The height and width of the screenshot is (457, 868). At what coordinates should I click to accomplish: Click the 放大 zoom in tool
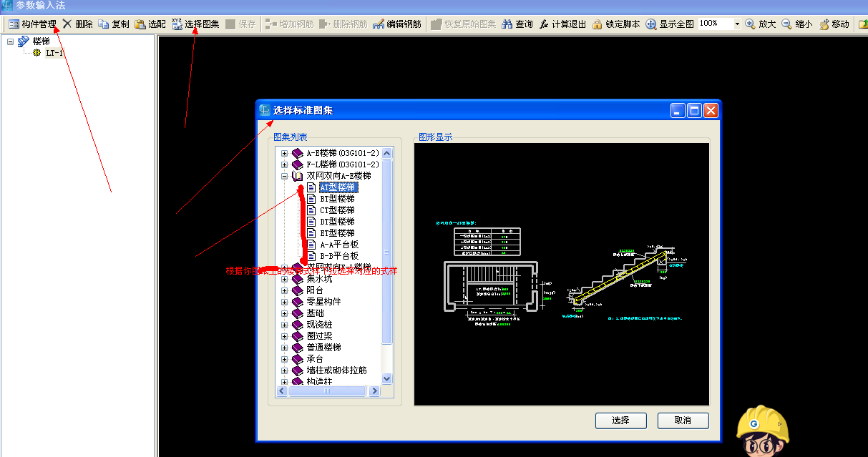click(760, 24)
